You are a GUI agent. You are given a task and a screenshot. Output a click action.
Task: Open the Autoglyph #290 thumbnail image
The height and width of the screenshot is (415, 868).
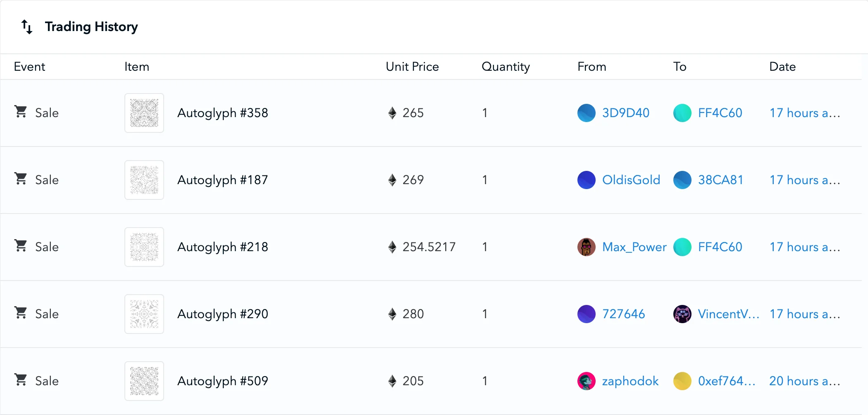[x=144, y=314]
